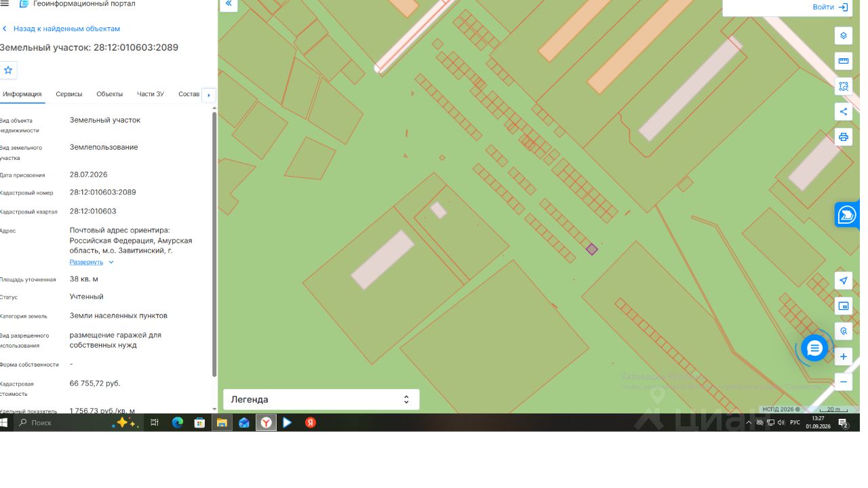Add parcel to favorites with star
The image size is (868, 488).
tap(8, 70)
